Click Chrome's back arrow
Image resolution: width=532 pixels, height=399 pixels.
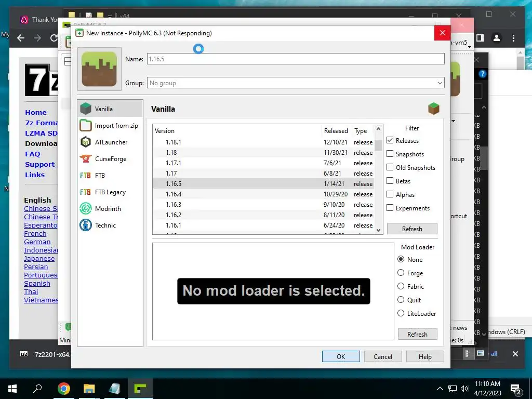pyautogui.click(x=21, y=38)
